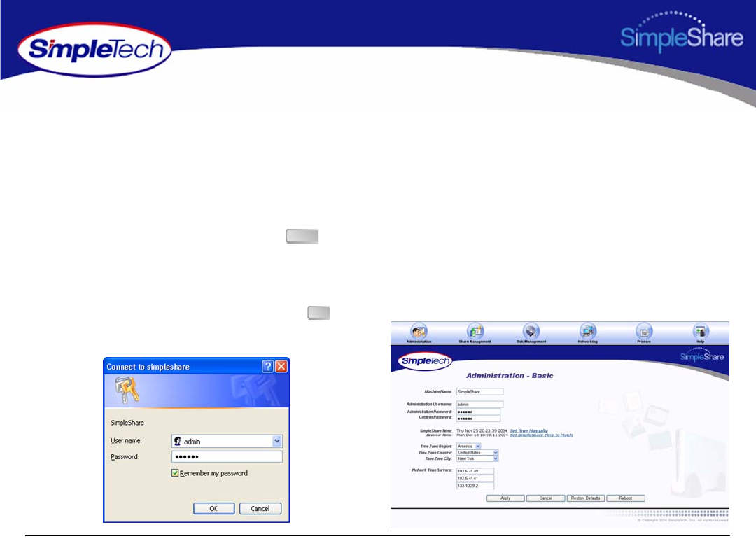756x541 pixels.
Task: Open the Disk Management icon
Action: click(x=531, y=332)
